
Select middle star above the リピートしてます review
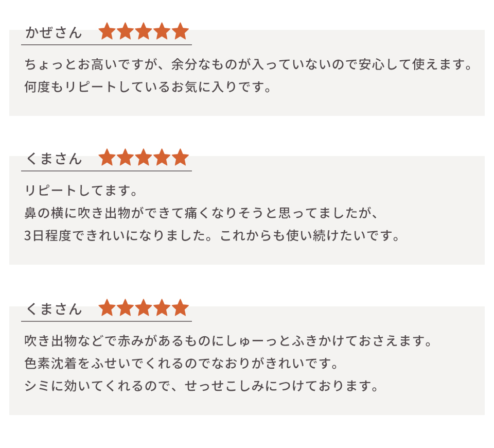point(144,158)
